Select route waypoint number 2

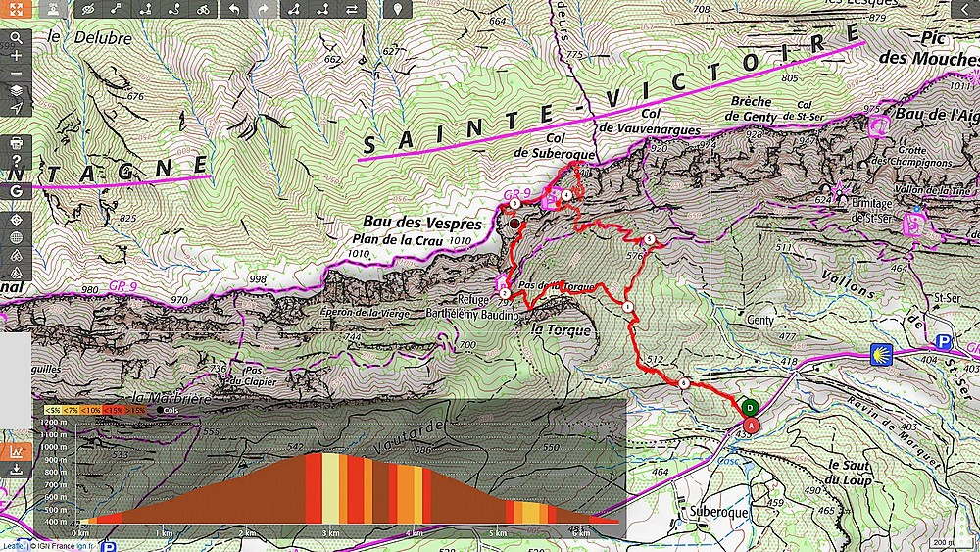(505, 293)
